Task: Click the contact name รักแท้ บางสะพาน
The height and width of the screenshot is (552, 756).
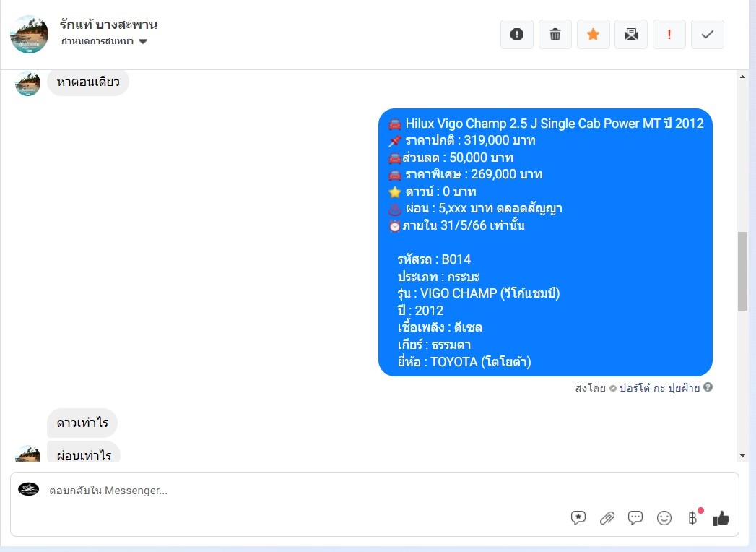Action: pos(108,24)
